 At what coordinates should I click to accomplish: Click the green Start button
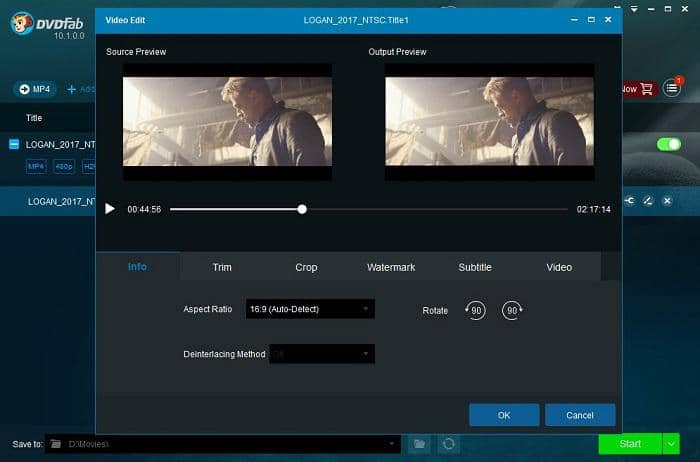pyautogui.click(x=630, y=444)
